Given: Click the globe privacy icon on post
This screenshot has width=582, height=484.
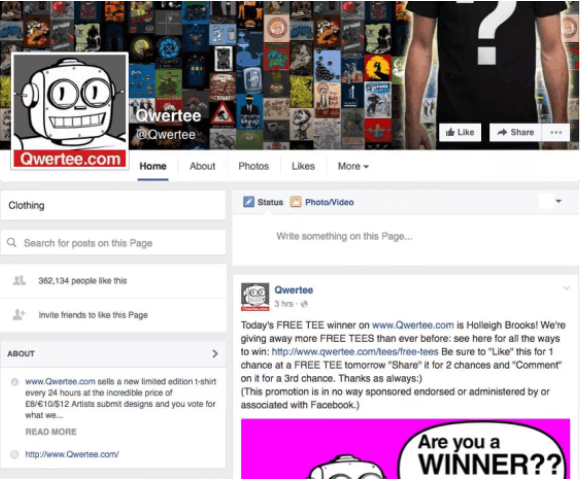Looking at the screenshot, I should tap(304, 304).
